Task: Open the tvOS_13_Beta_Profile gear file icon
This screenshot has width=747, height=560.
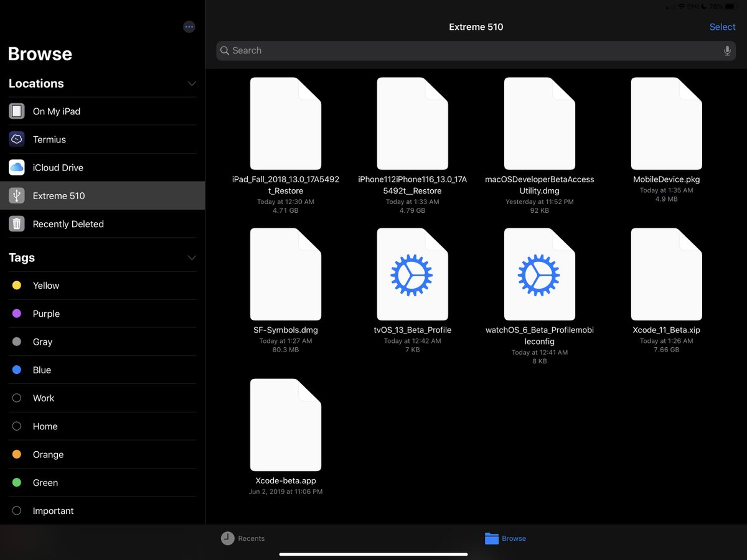Action: pyautogui.click(x=412, y=274)
